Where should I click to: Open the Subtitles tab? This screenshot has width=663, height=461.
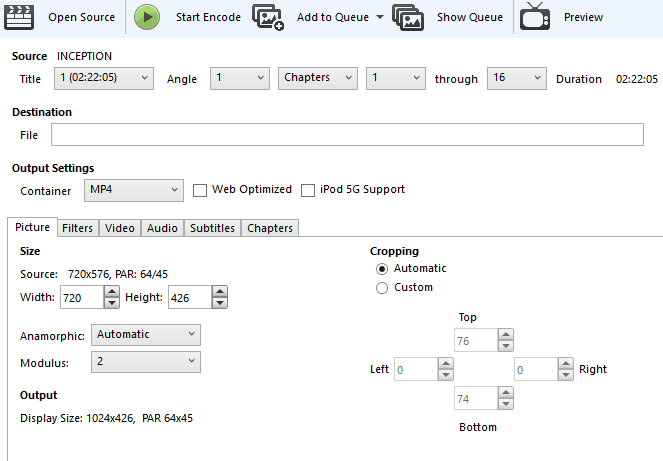212,228
